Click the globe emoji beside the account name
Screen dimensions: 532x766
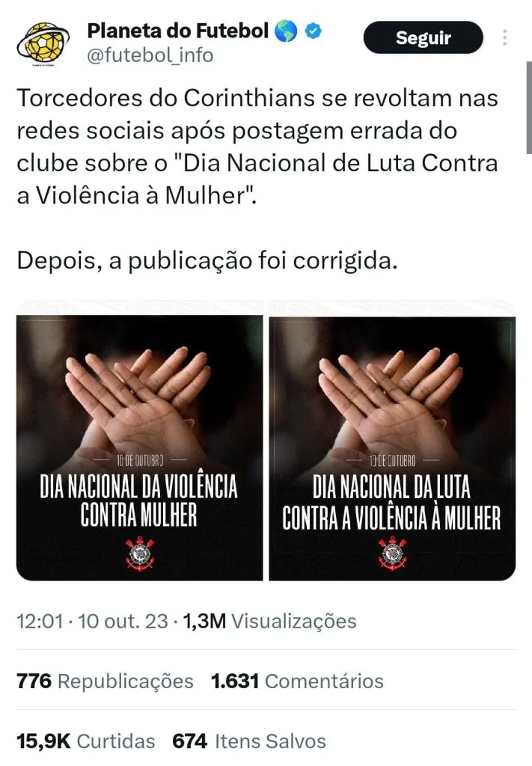point(286,31)
